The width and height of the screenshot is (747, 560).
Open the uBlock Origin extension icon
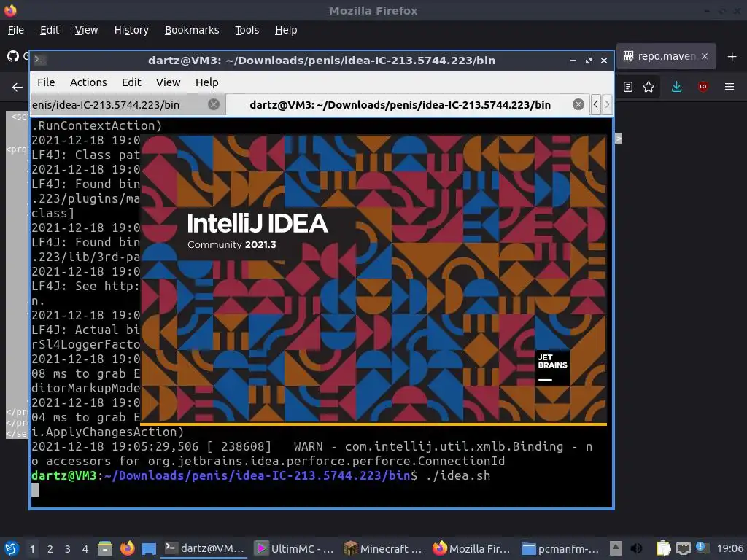(x=703, y=87)
